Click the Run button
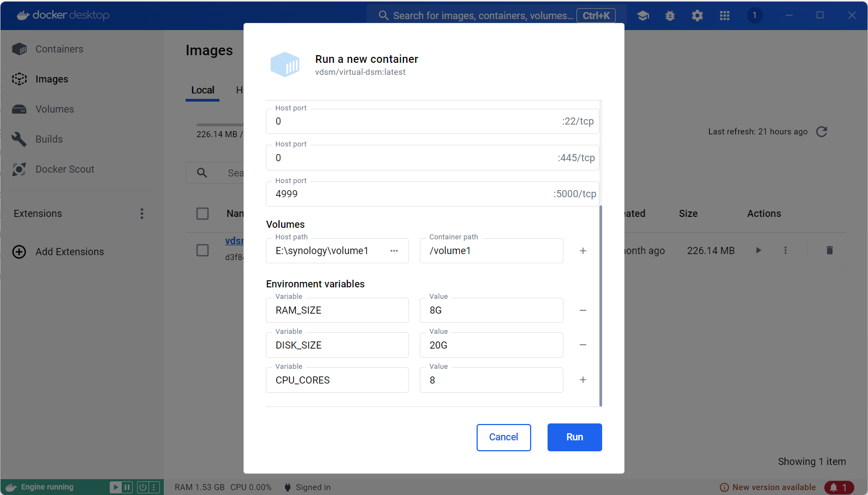The width and height of the screenshot is (868, 495). (575, 437)
